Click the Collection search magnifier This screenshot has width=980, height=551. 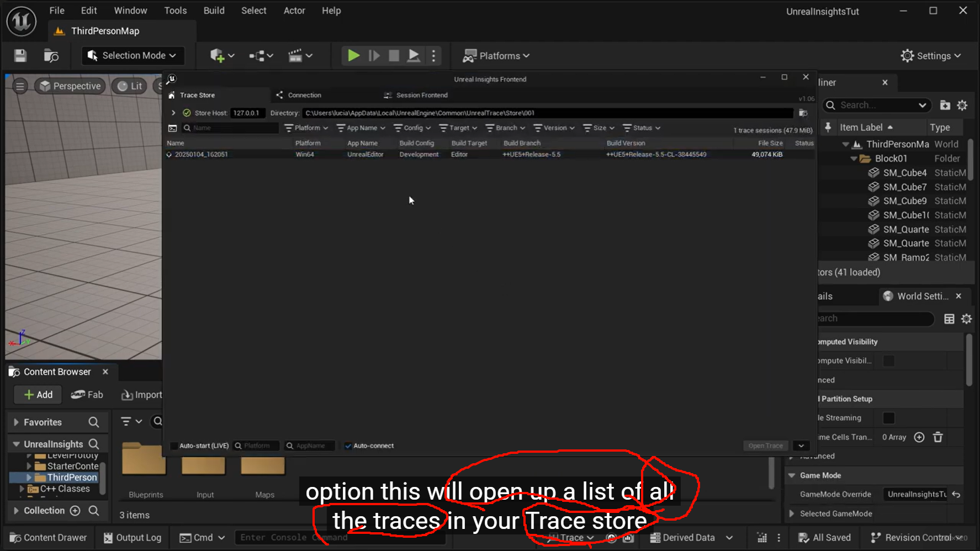point(94,511)
